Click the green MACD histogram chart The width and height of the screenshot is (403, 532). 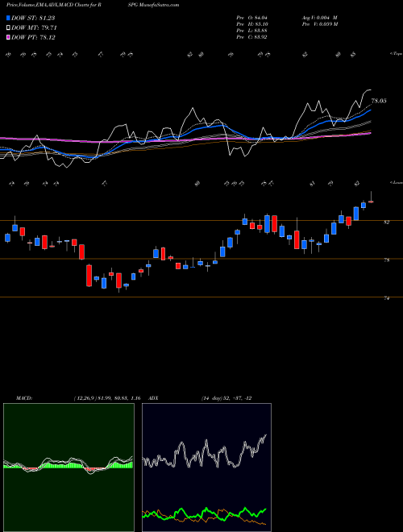tap(69, 468)
